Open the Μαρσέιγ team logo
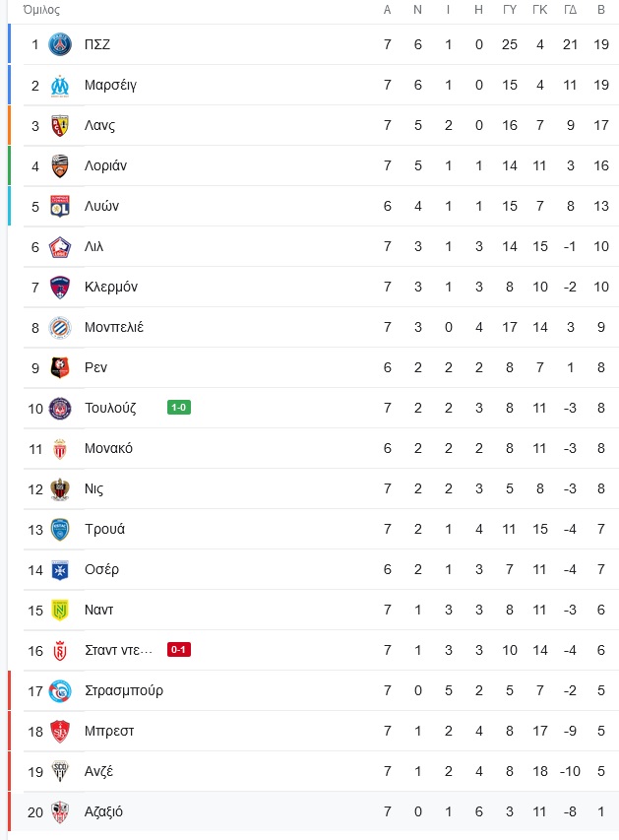Image resolution: width=619 pixels, height=840 pixels. point(60,85)
